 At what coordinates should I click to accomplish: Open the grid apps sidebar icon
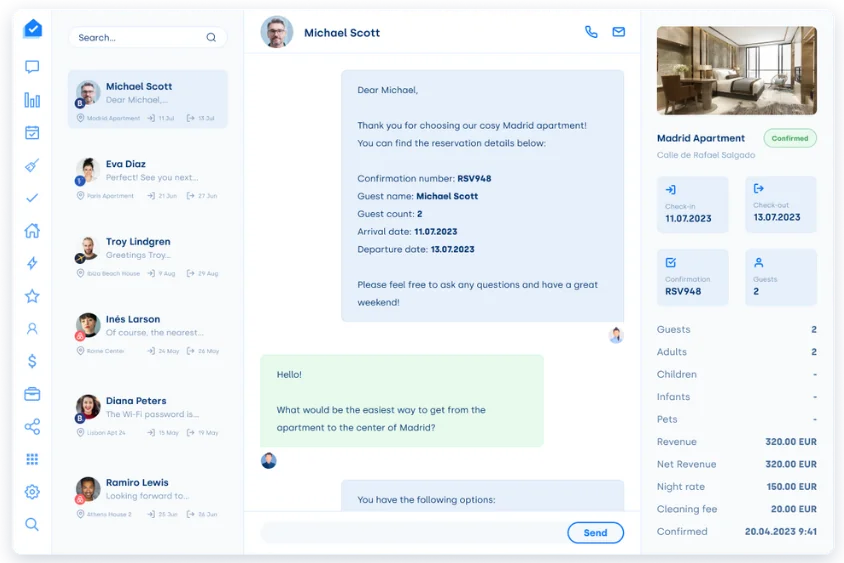[32, 459]
